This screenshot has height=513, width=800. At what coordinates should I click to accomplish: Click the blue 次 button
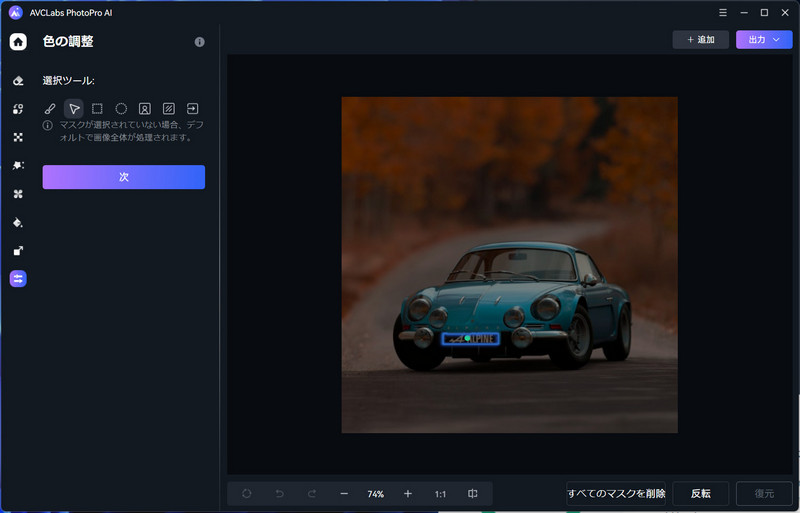[x=124, y=177]
